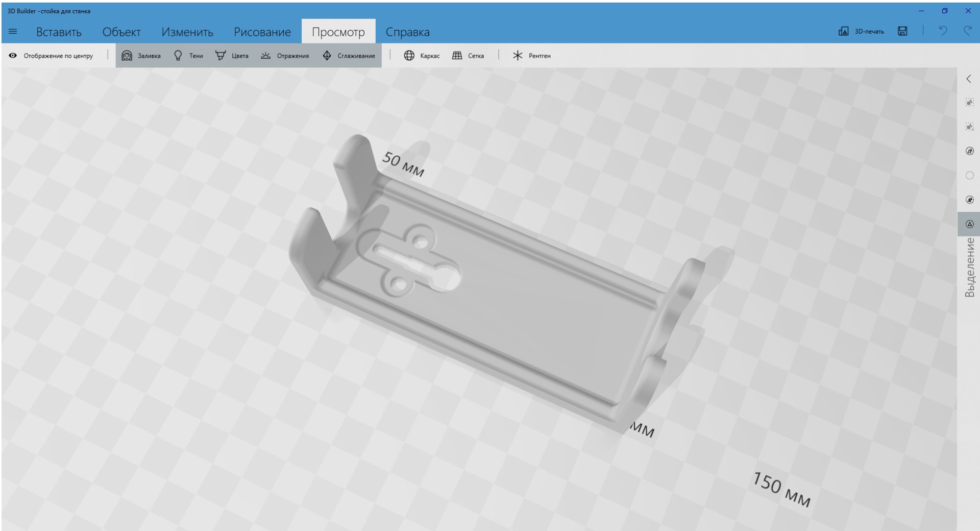The height and width of the screenshot is (531, 980).
Task: Click the ungroup icon with x mark
Action: [x=969, y=127]
